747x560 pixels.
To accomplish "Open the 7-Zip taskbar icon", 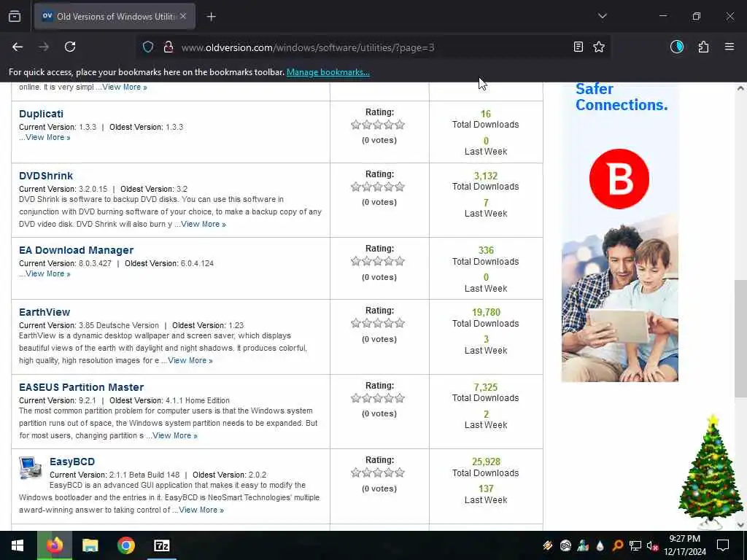I will (161, 545).
